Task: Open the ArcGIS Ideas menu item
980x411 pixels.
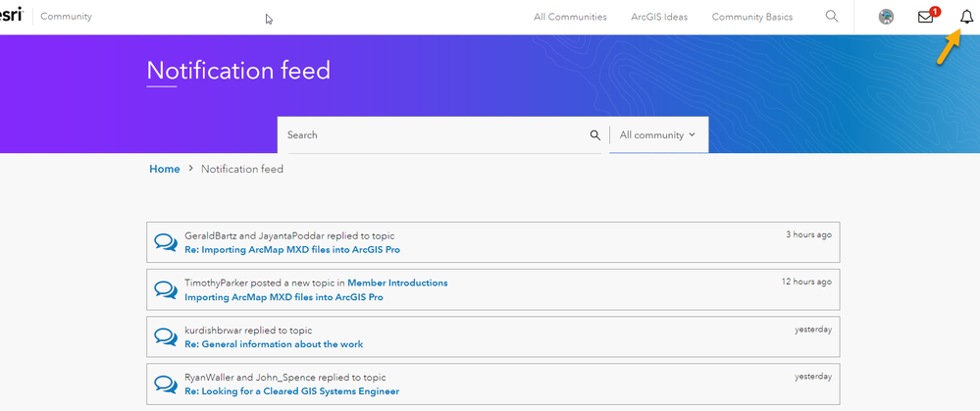Action: 659,17
